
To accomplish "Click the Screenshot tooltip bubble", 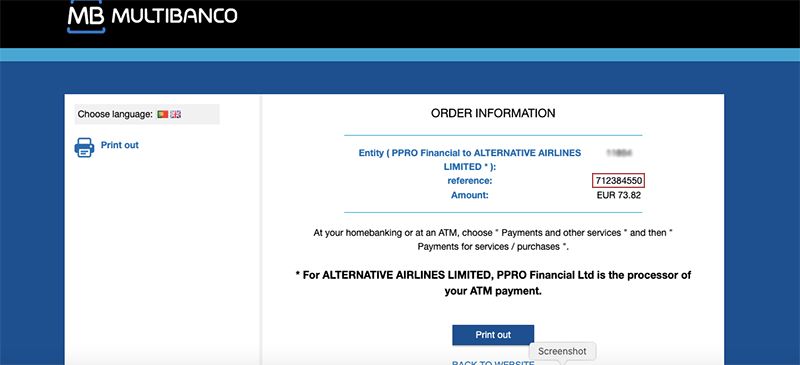I will [x=562, y=351].
